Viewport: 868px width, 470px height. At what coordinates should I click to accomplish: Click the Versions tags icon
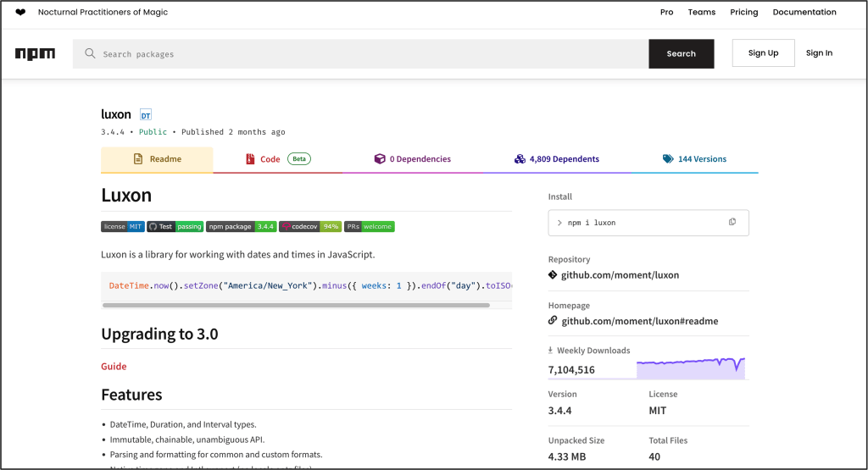668,158
